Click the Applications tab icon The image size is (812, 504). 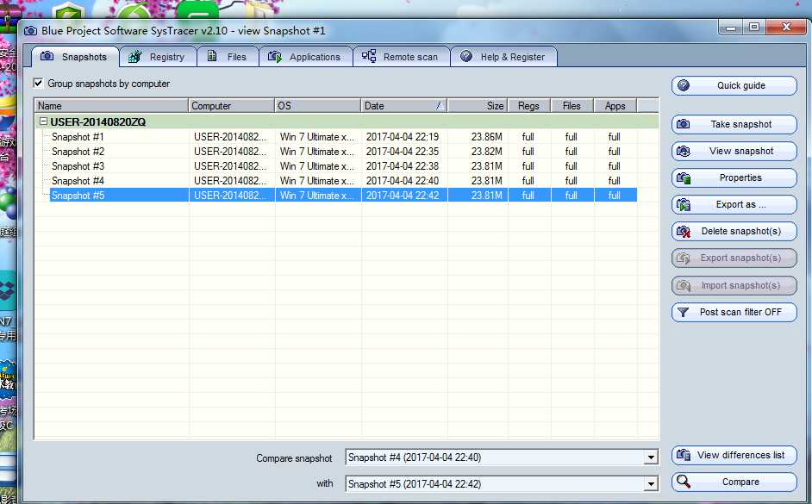[274, 56]
